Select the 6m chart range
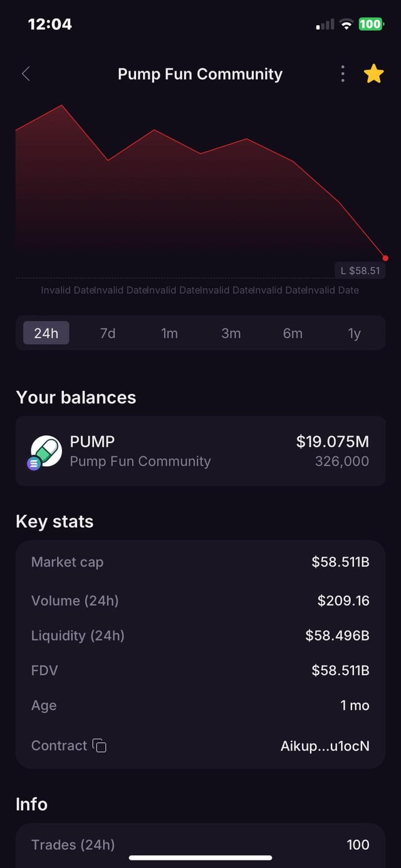The height and width of the screenshot is (868, 401). pos(293,333)
